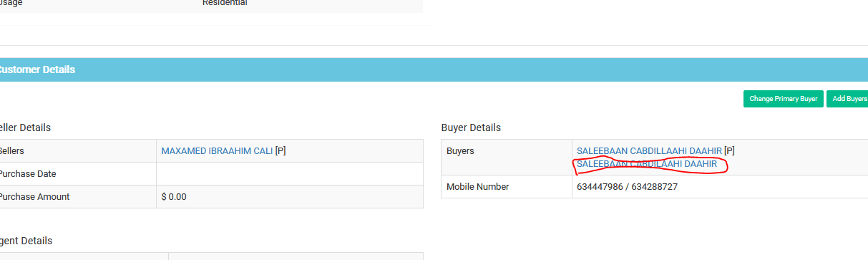Click the Add Buyers button
This screenshot has width=868, height=260.
coord(847,99)
